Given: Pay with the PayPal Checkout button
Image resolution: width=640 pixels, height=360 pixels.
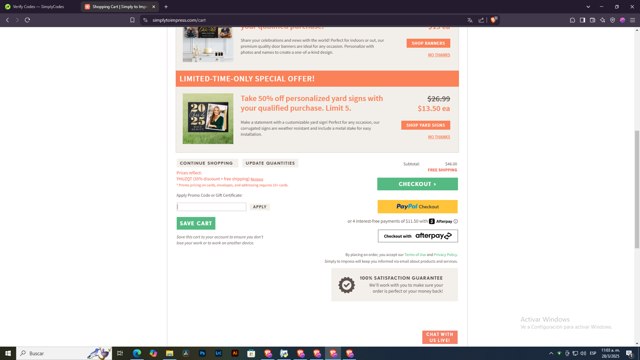Looking at the screenshot, I should [417, 207].
